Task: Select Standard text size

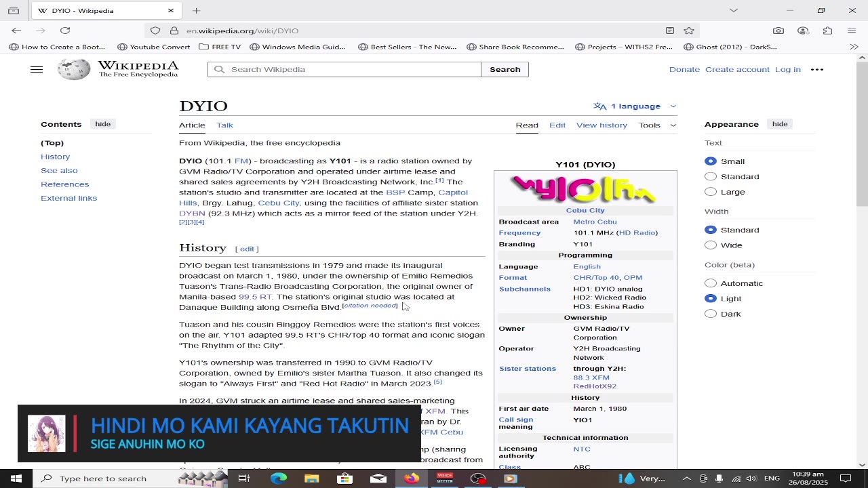Action: [x=711, y=176]
